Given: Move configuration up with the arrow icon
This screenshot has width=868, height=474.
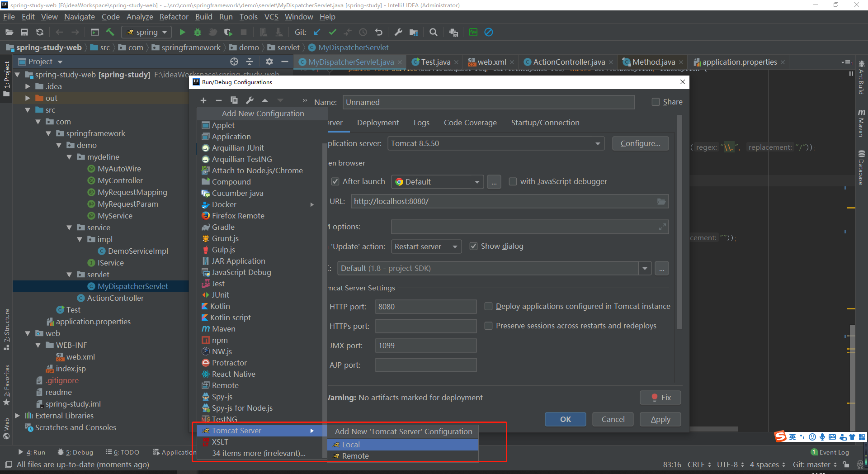Looking at the screenshot, I should tap(265, 100).
